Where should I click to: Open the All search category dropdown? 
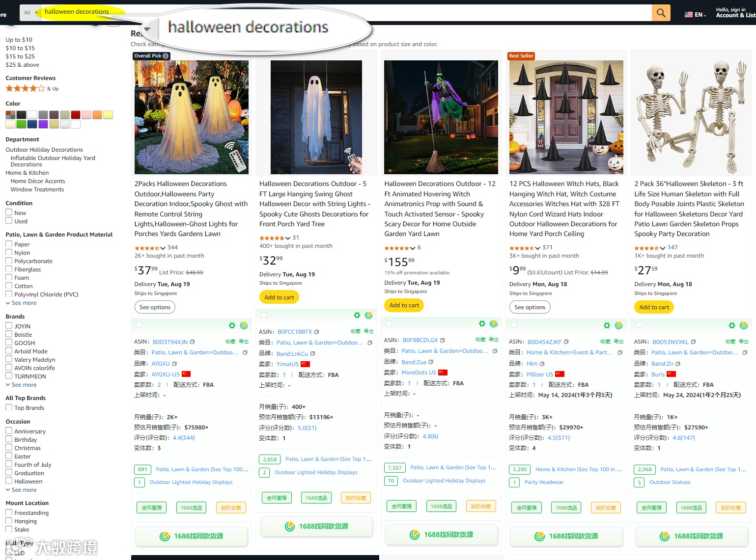pyautogui.click(x=30, y=13)
